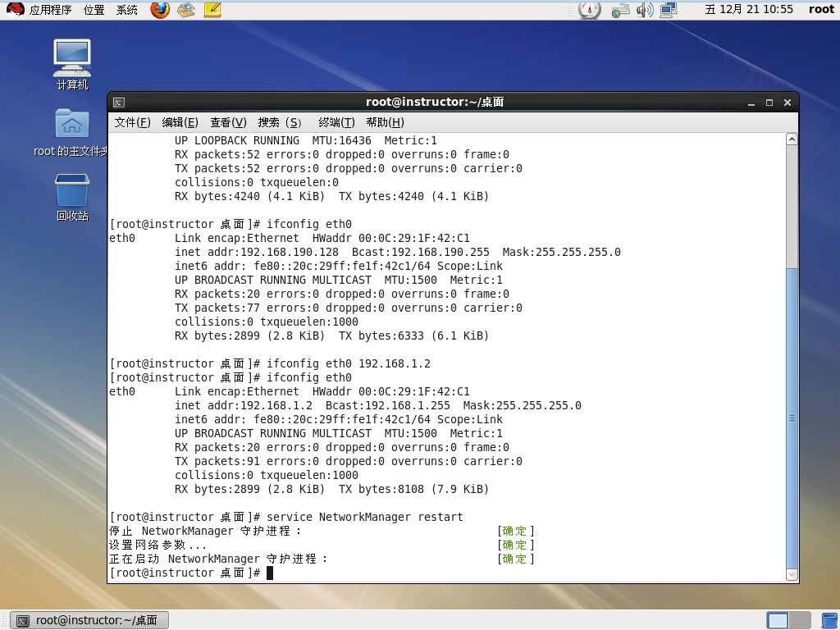Click 'TX packets:91' line
840x630 pixels.
point(348,461)
